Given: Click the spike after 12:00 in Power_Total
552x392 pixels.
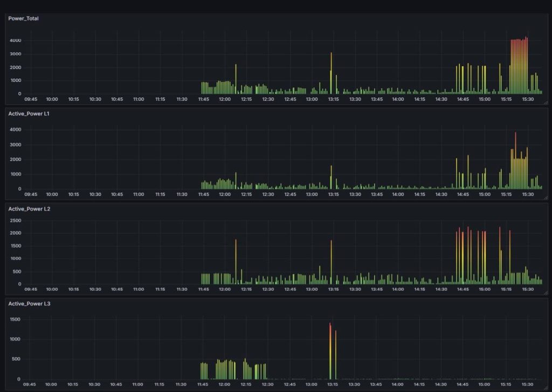Looking at the screenshot, I should click(236, 79).
